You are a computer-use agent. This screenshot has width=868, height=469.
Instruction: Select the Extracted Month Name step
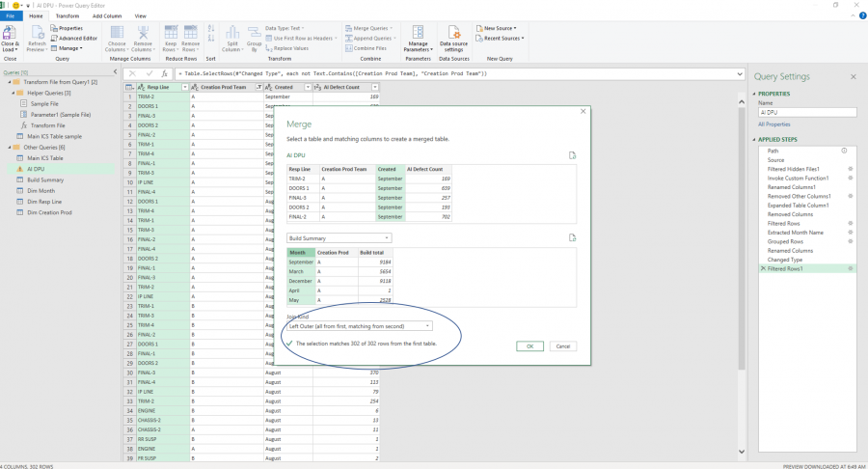795,233
